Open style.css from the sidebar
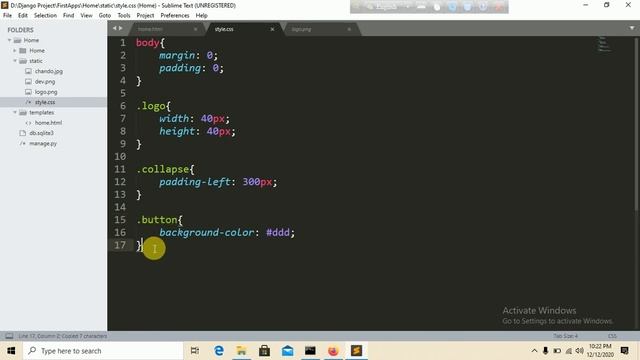Viewport: 640px width, 360px height. pyautogui.click(x=45, y=102)
